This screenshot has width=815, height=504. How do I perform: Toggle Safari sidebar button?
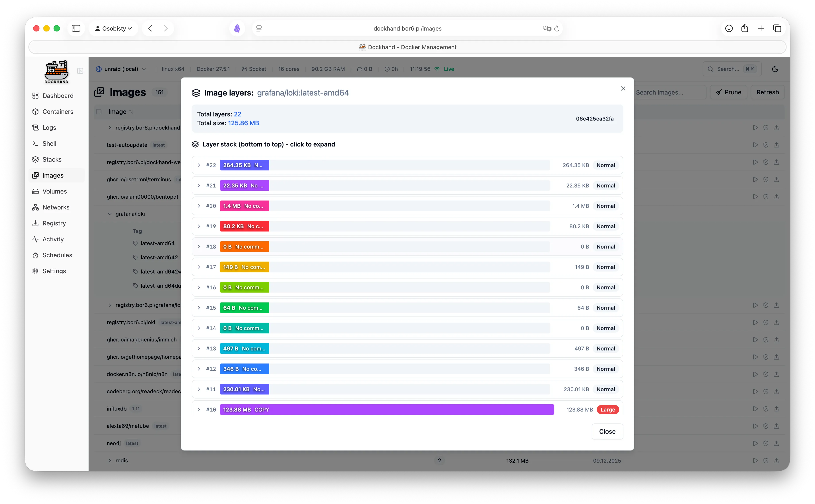[76, 28]
